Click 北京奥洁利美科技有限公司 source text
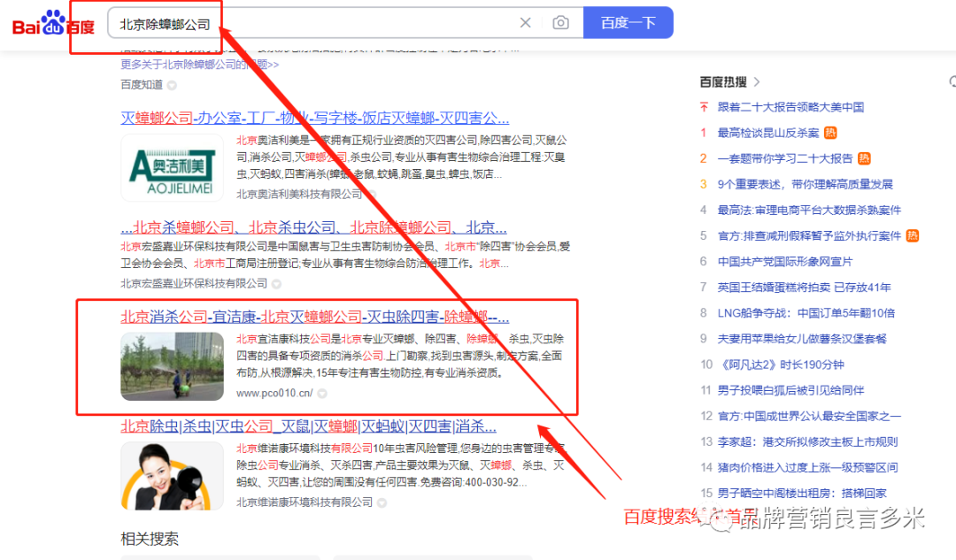This screenshot has height=560, width=956. 299,194
